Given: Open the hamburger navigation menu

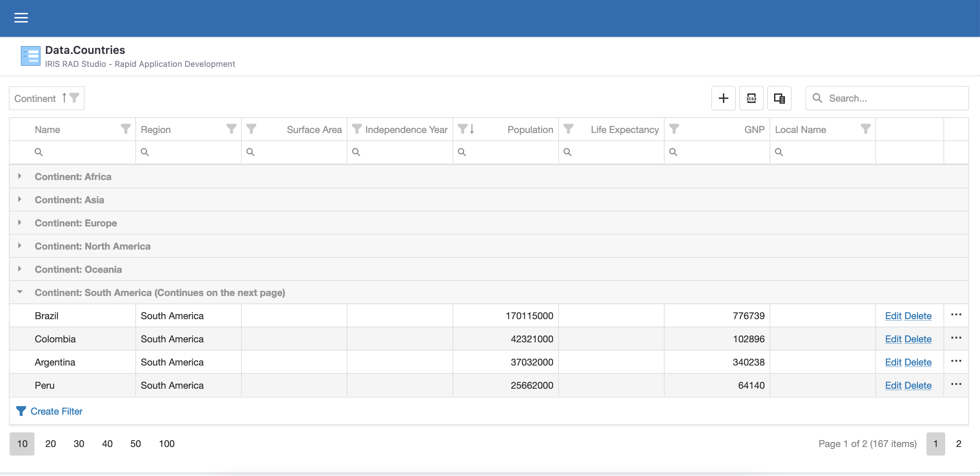Looking at the screenshot, I should (21, 17).
